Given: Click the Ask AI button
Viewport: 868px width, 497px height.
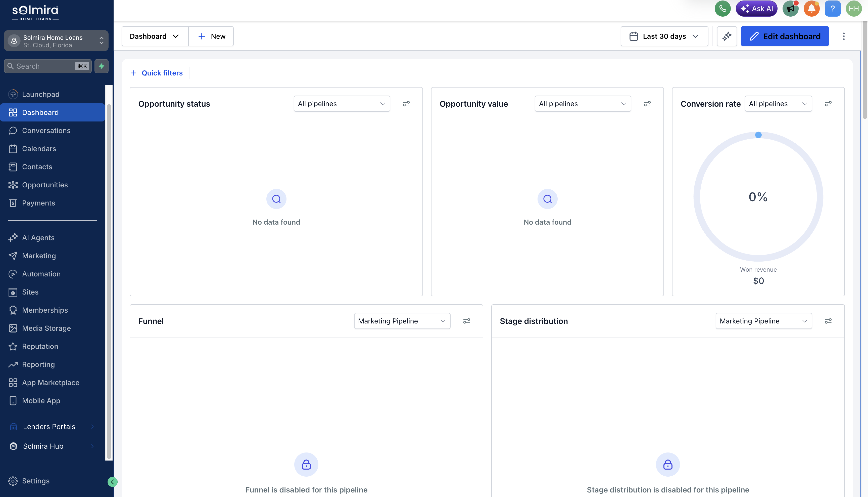Looking at the screenshot, I should click(x=756, y=9).
